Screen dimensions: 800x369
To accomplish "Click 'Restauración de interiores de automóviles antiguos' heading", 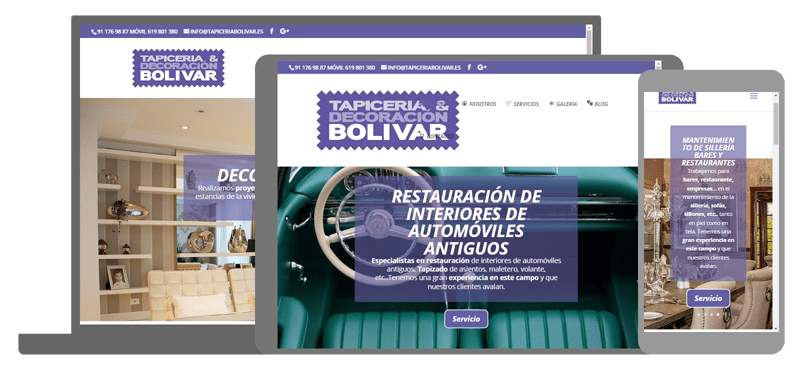I will click(x=466, y=222).
